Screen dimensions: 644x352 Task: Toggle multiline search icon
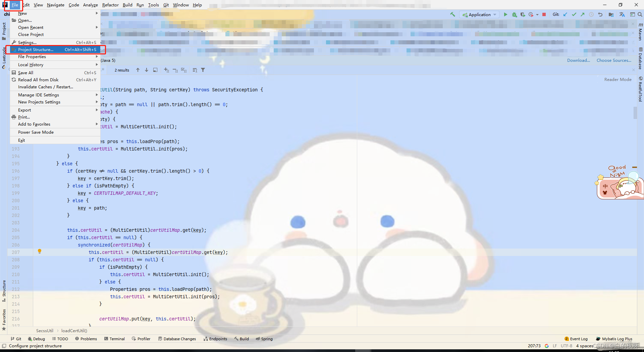[x=195, y=70]
